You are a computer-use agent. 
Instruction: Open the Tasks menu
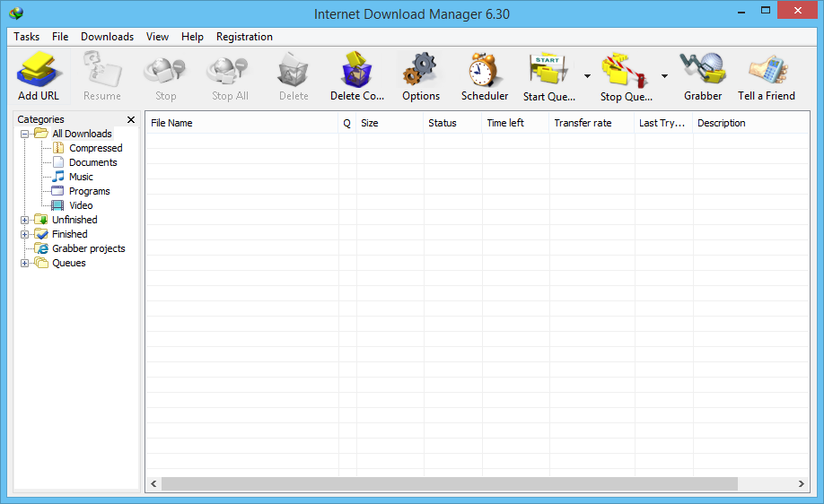pos(26,37)
